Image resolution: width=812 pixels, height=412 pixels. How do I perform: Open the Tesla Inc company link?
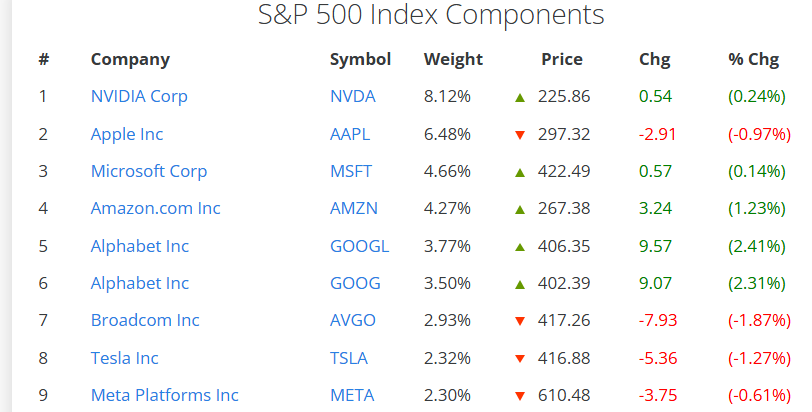[124, 358]
